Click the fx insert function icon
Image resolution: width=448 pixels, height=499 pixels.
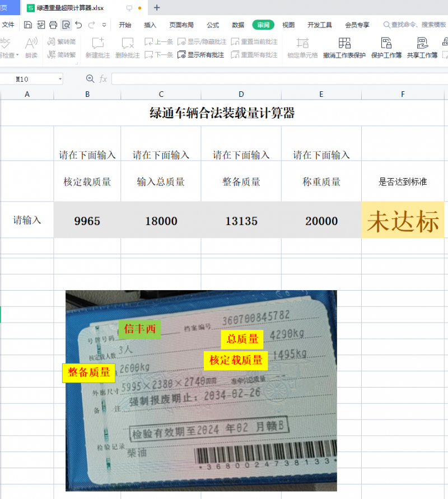click(103, 79)
